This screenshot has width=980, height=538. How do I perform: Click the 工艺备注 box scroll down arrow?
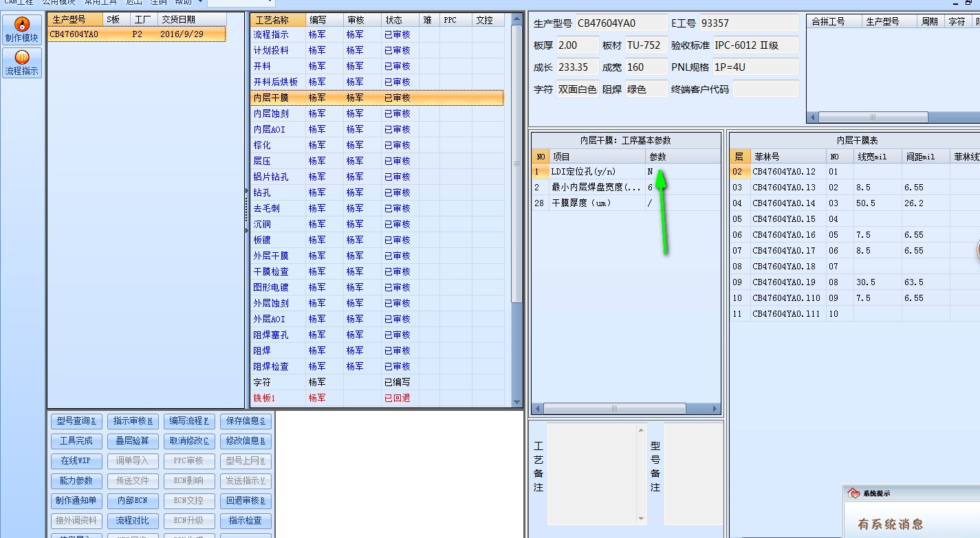tap(642, 519)
